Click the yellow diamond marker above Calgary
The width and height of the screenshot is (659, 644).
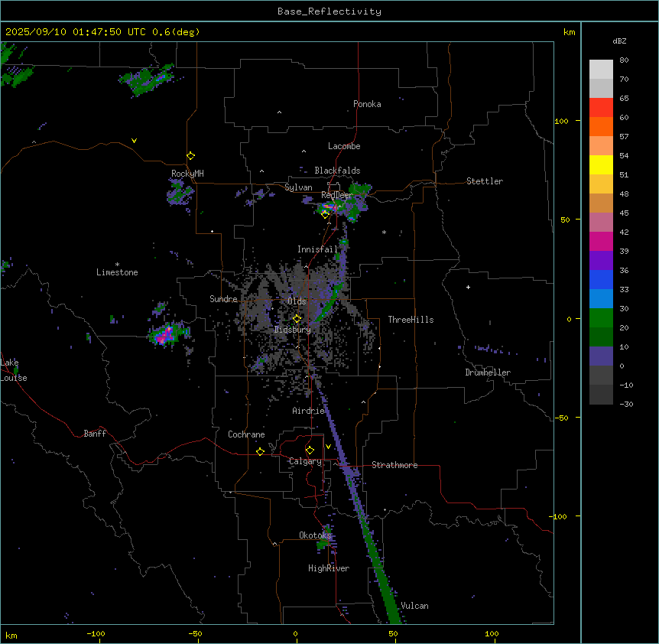310,450
